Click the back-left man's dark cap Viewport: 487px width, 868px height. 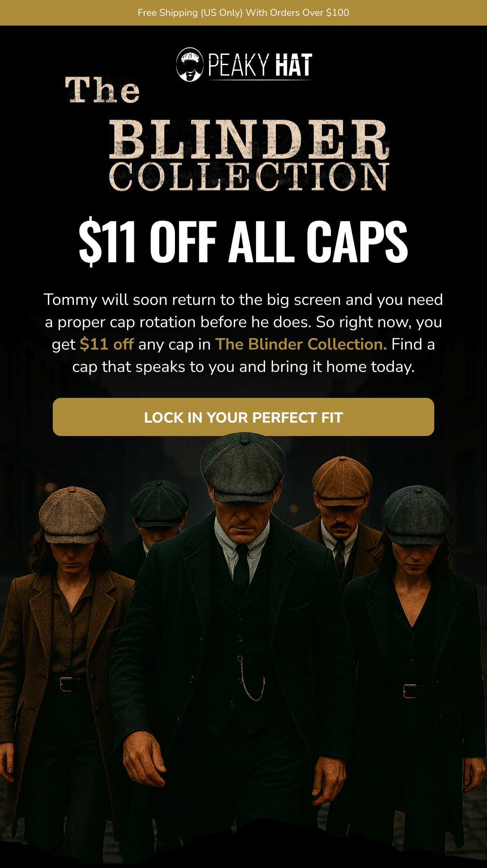point(159,503)
